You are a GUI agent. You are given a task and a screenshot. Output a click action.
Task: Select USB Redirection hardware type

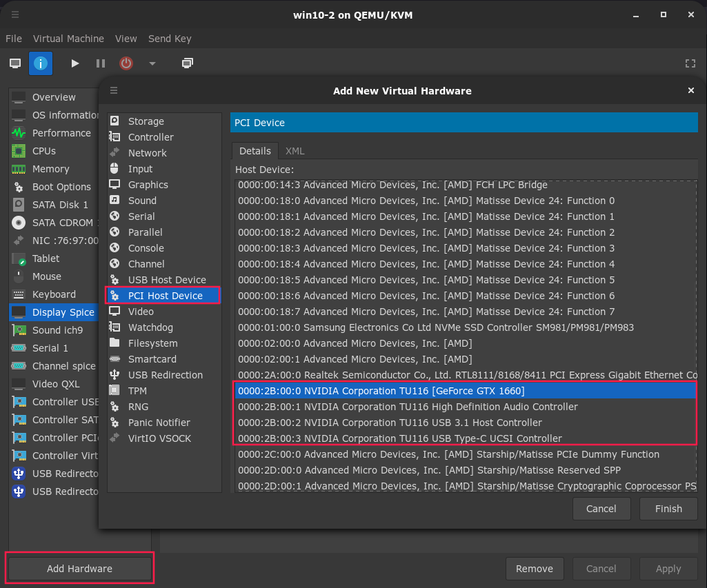click(x=165, y=375)
